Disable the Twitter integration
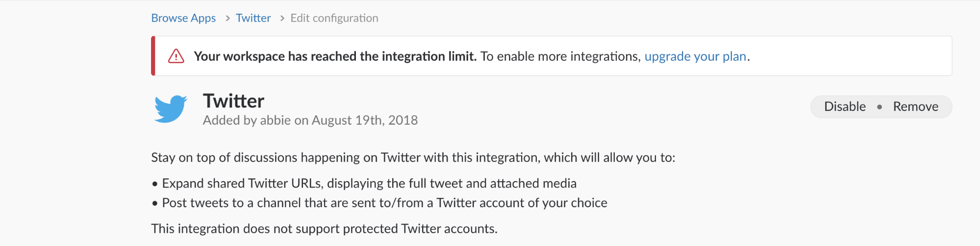The image size is (980, 246). click(x=845, y=107)
